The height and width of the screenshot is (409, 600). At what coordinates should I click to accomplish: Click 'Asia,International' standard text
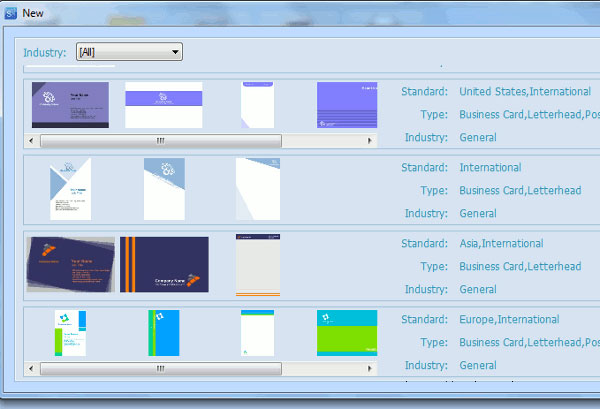click(501, 243)
